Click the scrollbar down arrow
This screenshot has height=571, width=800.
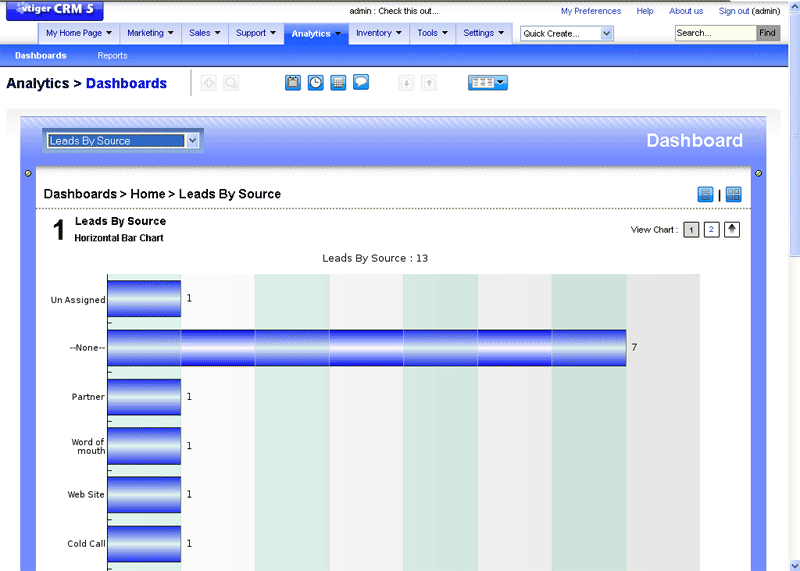point(794,565)
